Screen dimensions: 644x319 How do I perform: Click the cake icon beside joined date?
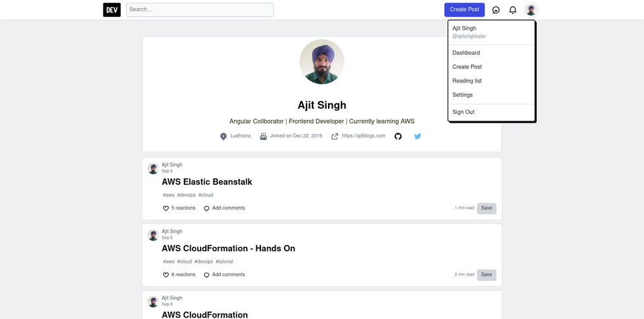pos(263,136)
